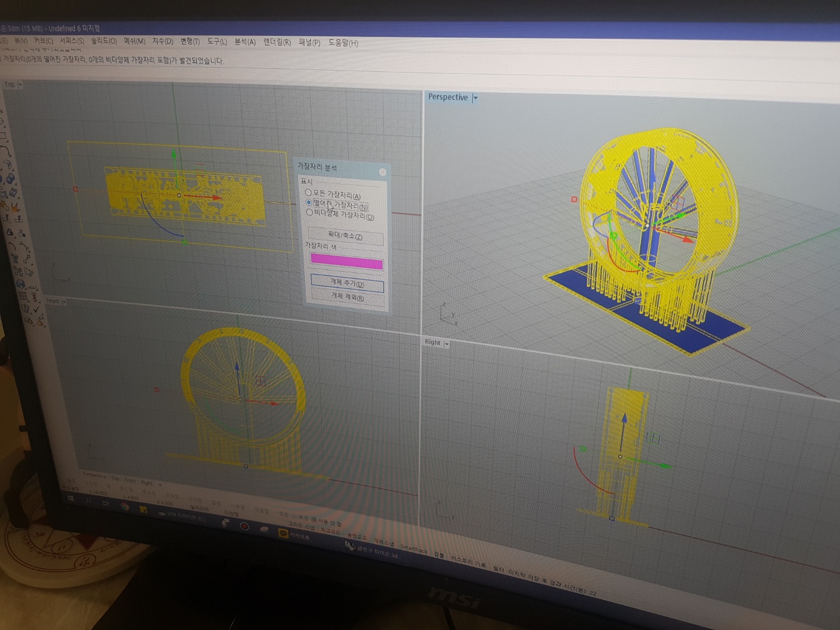Click the checkmark Check objects icon

(36, 309)
